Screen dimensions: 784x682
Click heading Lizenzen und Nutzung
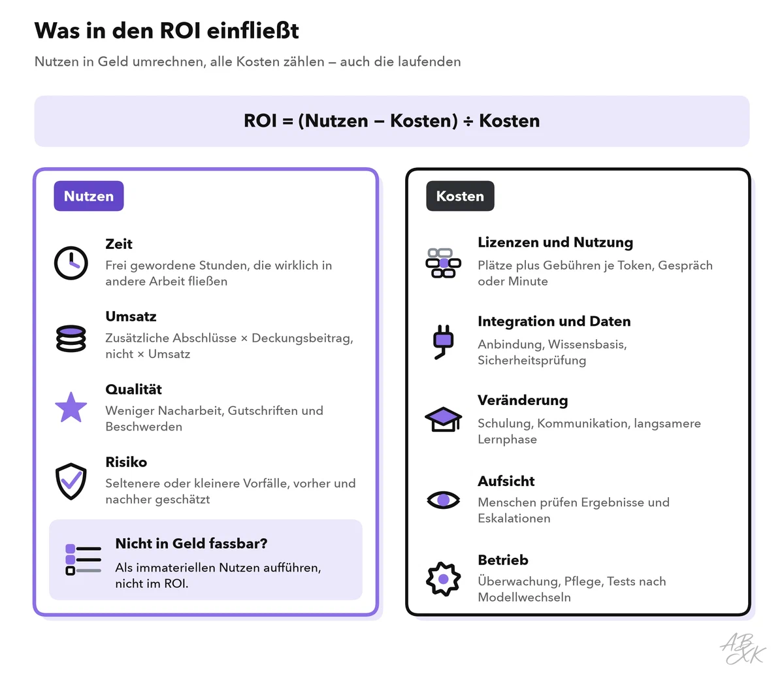point(555,242)
